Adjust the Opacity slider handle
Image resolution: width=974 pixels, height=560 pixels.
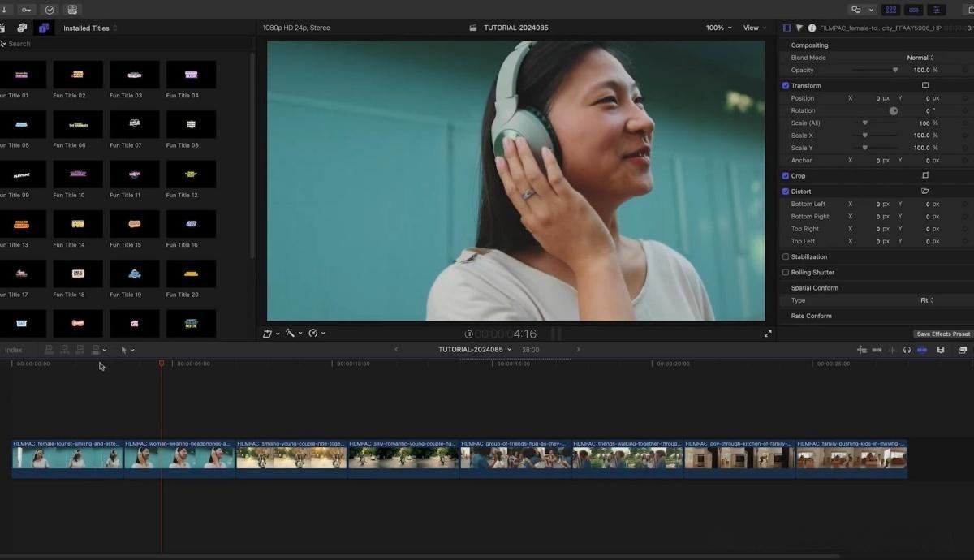click(x=895, y=71)
